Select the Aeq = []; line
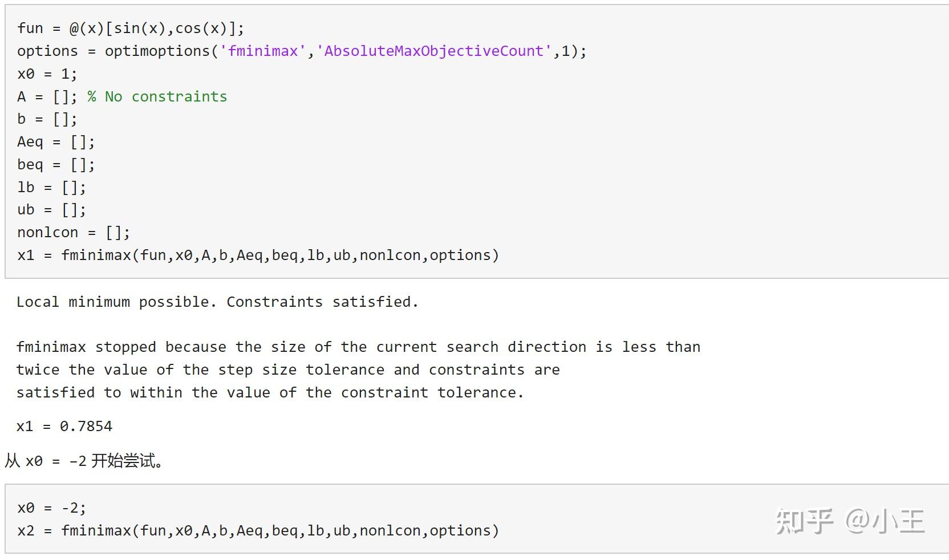This screenshot has width=949, height=560. pos(56,142)
